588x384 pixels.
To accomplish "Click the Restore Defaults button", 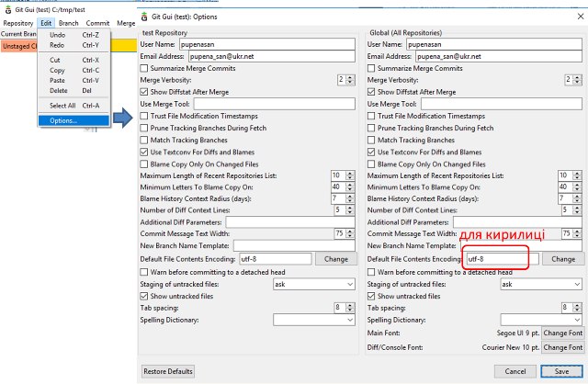I will (168, 371).
